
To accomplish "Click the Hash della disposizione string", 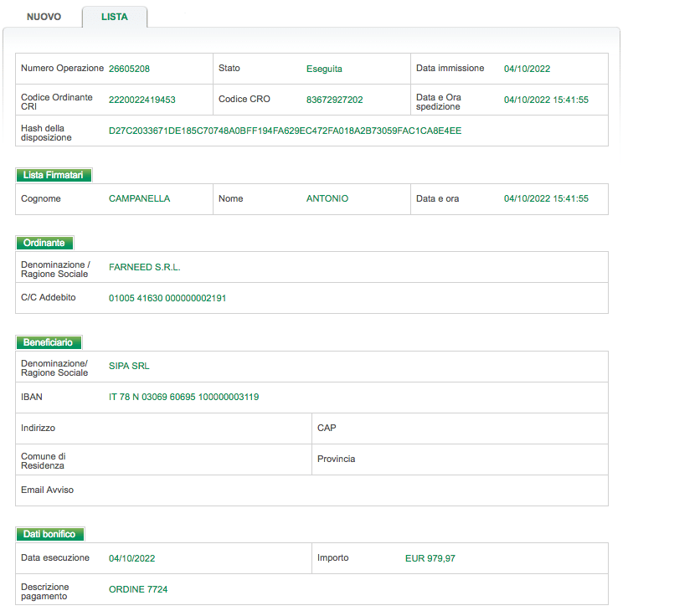I will coord(285,131).
